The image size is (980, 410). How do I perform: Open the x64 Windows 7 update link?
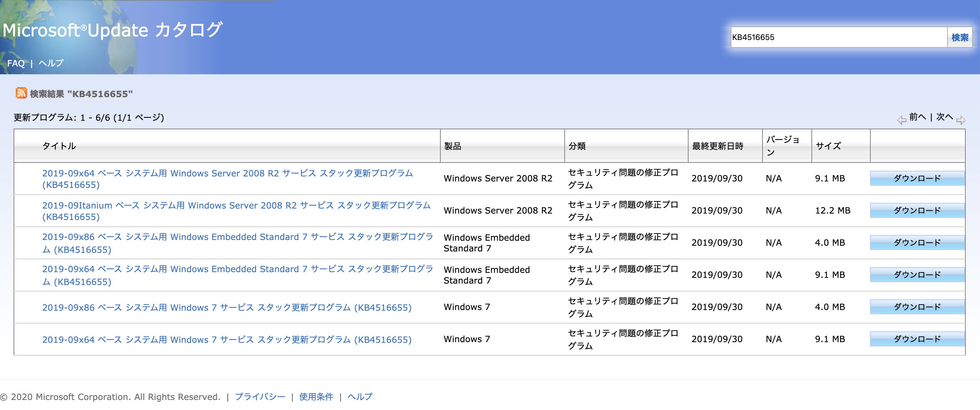point(227,339)
